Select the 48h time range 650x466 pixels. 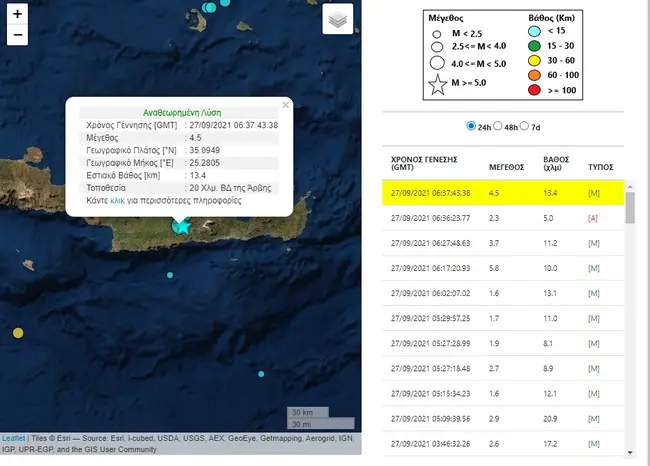pyautogui.click(x=511, y=126)
